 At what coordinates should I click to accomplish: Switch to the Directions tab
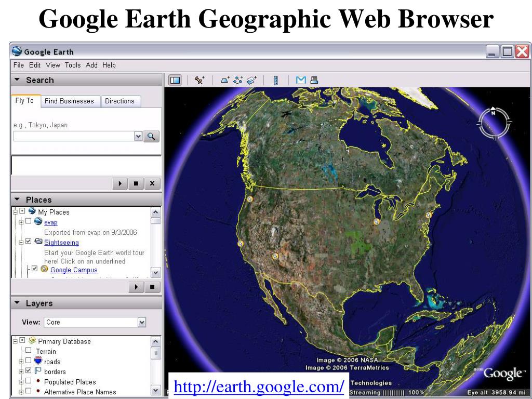120,101
